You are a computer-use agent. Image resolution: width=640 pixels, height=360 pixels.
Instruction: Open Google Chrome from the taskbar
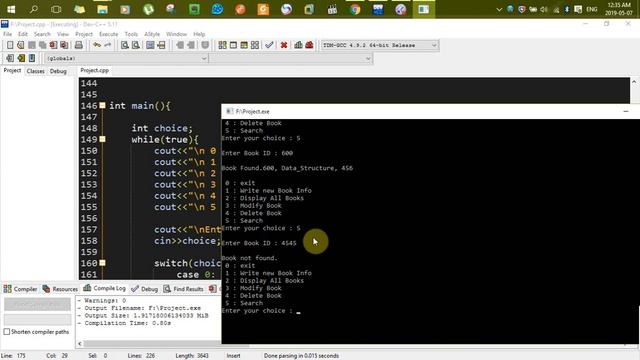click(x=355, y=9)
